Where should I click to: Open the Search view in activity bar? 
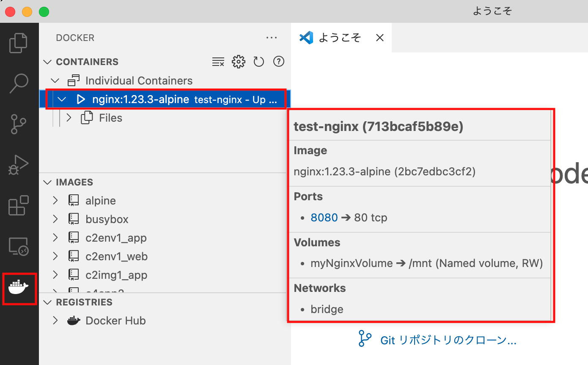[19, 83]
